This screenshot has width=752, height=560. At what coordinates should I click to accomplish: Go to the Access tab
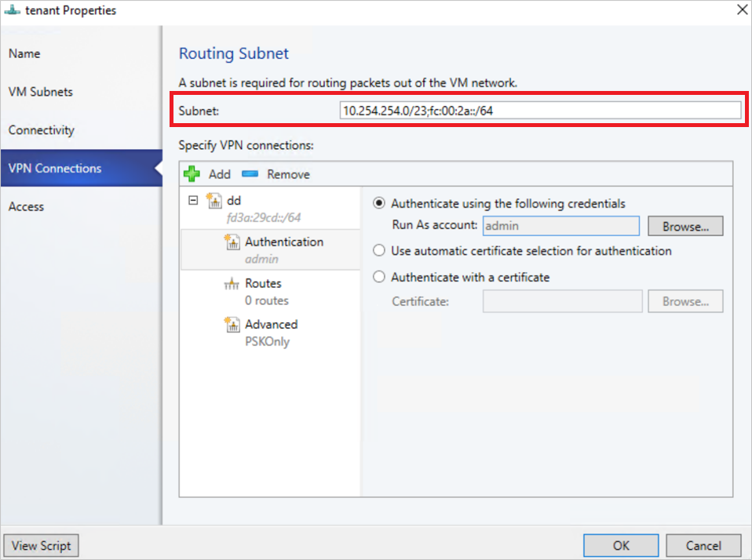tap(26, 206)
